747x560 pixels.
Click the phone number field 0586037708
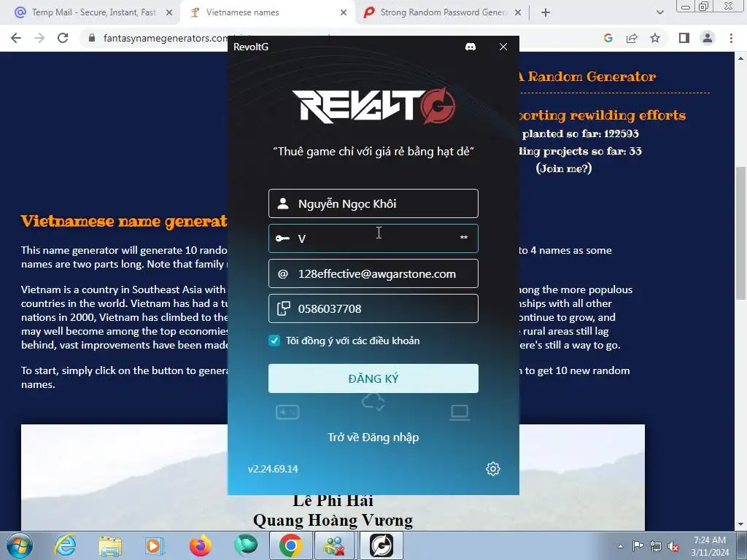[x=373, y=308]
